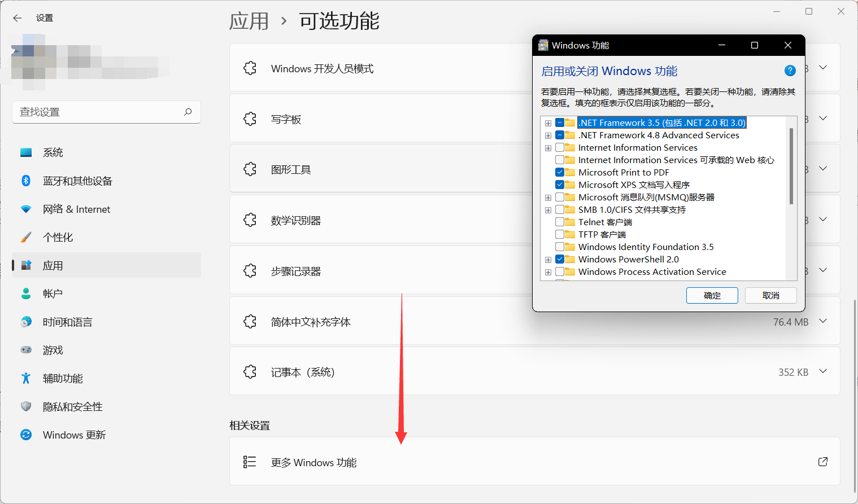Viewport: 858px width, 504px height.
Task: Click the Wi-Fi icon for 网络 & Internet
Action: [26, 209]
